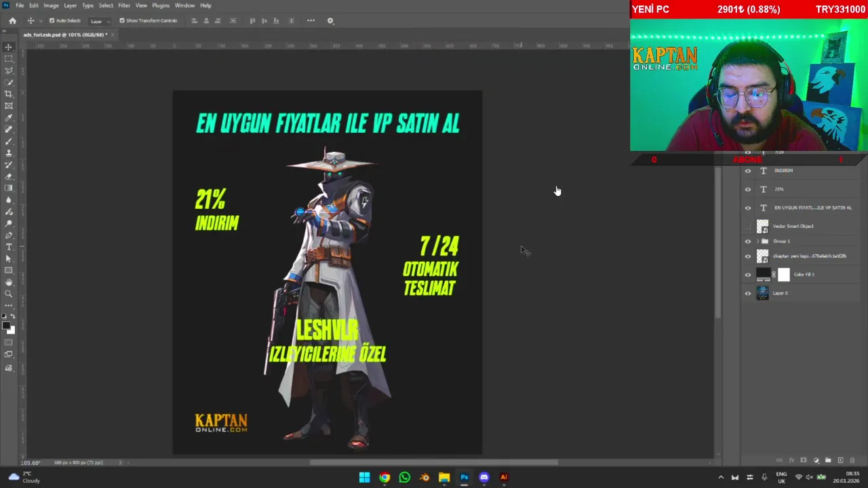Open the options bar more options ellipsis

coord(311,20)
